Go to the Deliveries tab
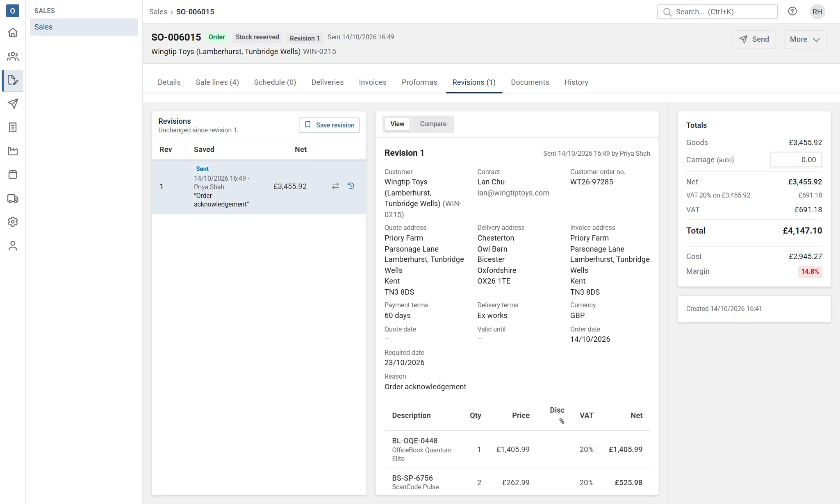 pos(328,82)
